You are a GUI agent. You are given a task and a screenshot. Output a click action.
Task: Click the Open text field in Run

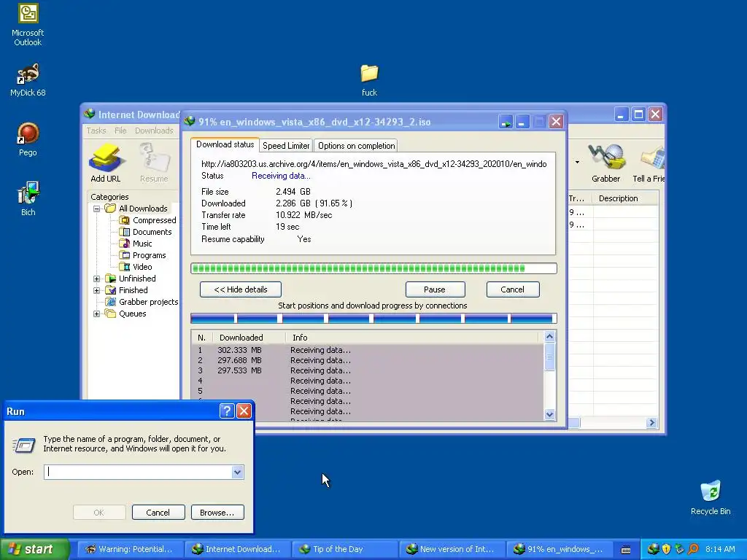point(138,472)
